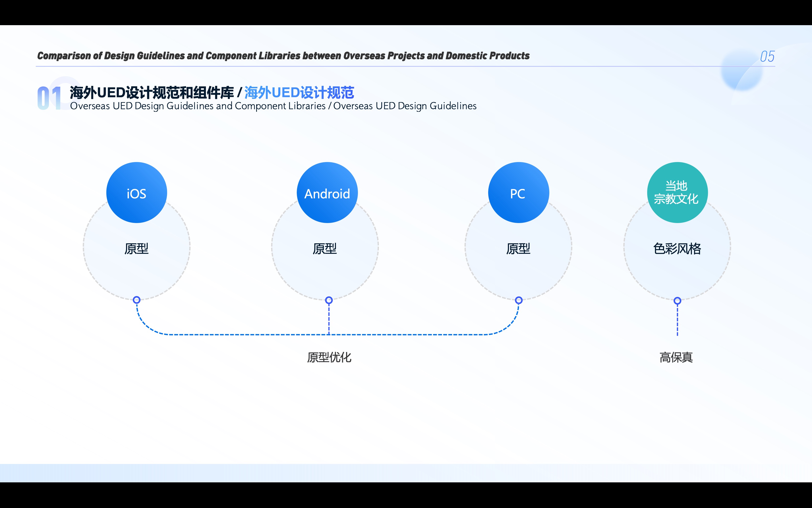Select the black 海外UED设计规范和组件库 title
The width and height of the screenshot is (812, 508).
(x=152, y=93)
